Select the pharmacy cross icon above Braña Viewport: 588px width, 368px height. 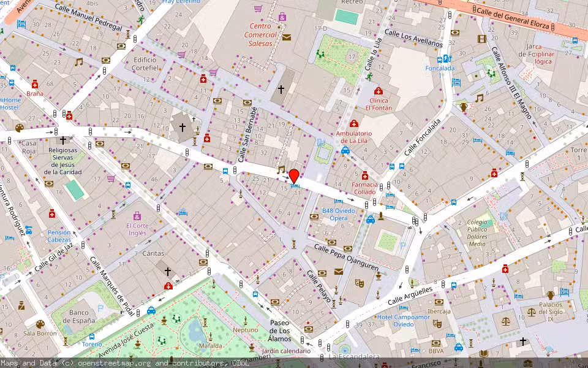(x=35, y=84)
